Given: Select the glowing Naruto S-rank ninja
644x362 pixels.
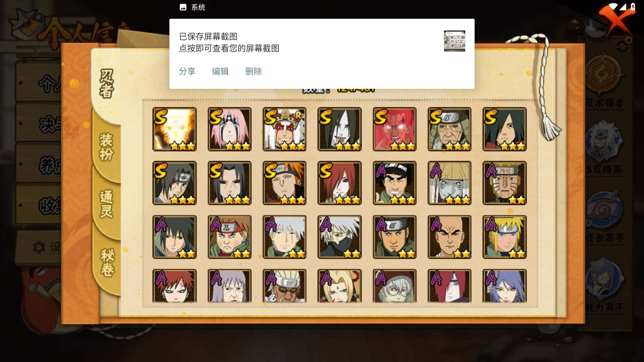Looking at the screenshot, I should coord(174,129).
